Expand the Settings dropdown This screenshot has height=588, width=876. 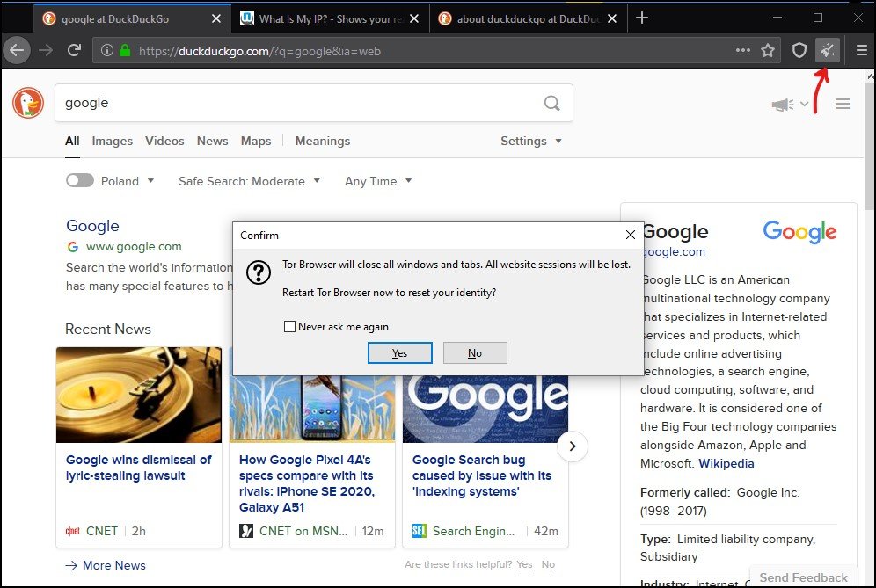[x=530, y=141]
